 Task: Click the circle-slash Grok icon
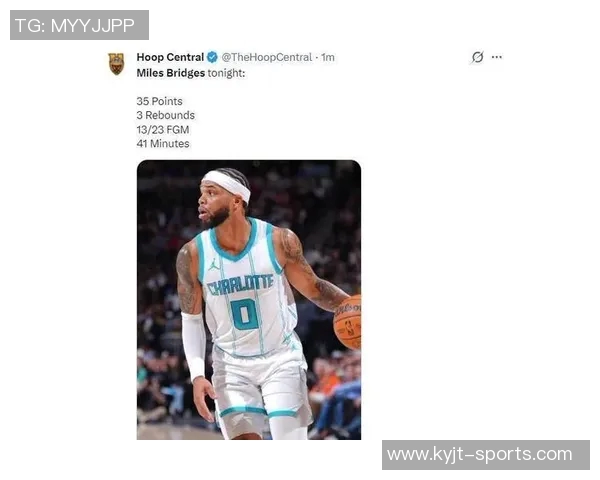[477, 57]
